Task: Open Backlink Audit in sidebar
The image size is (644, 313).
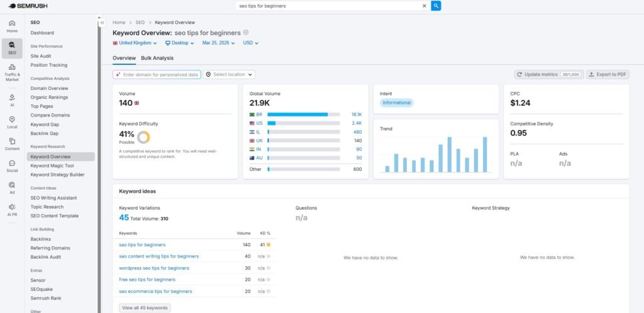Action: click(x=45, y=257)
